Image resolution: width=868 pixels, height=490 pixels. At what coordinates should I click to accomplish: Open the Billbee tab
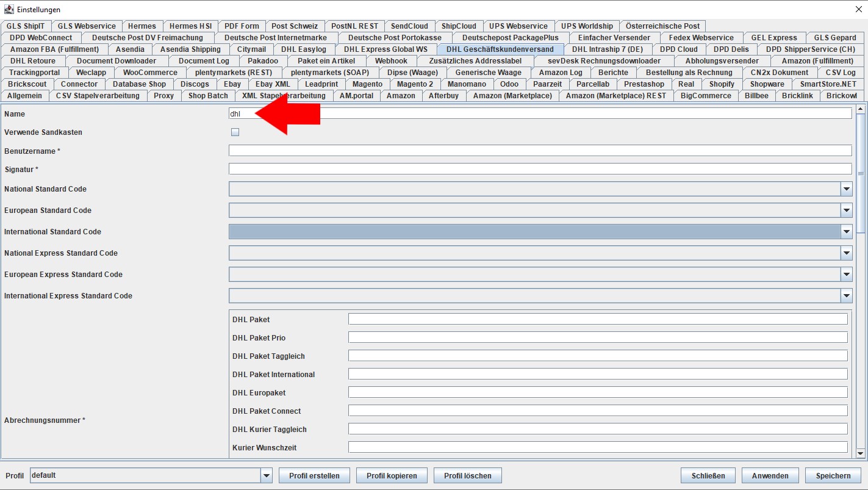point(756,96)
